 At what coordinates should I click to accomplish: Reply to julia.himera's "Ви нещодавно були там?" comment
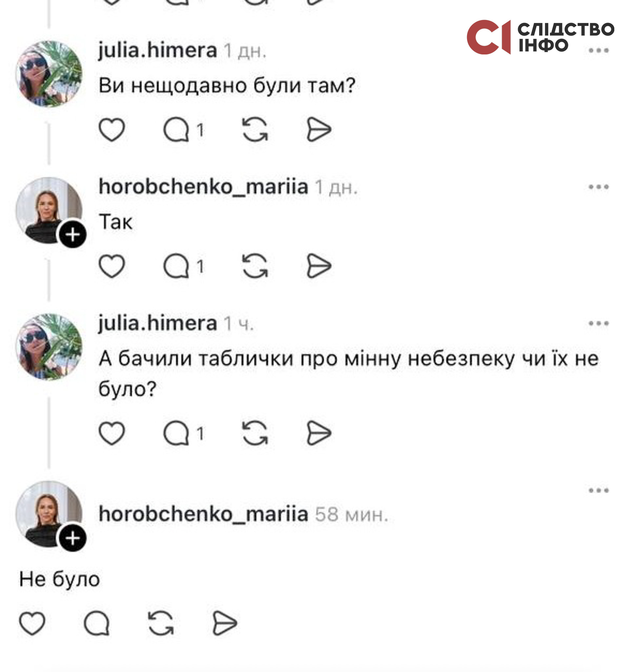point(176,130)
